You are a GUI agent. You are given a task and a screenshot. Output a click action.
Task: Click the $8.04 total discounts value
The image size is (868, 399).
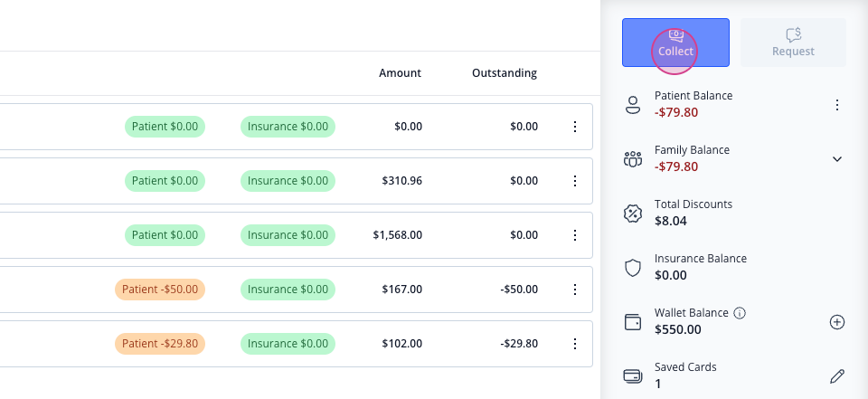tap(670, 221)
